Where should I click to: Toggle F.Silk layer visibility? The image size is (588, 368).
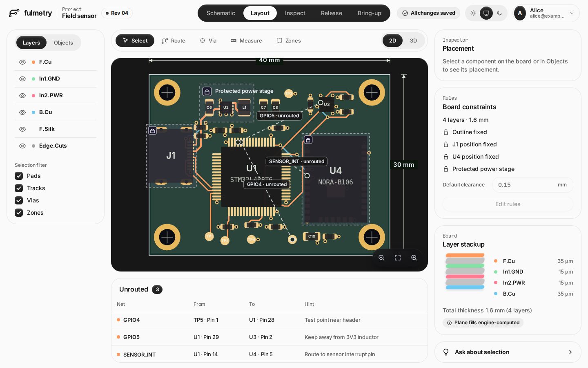click(x=22, y=129)
